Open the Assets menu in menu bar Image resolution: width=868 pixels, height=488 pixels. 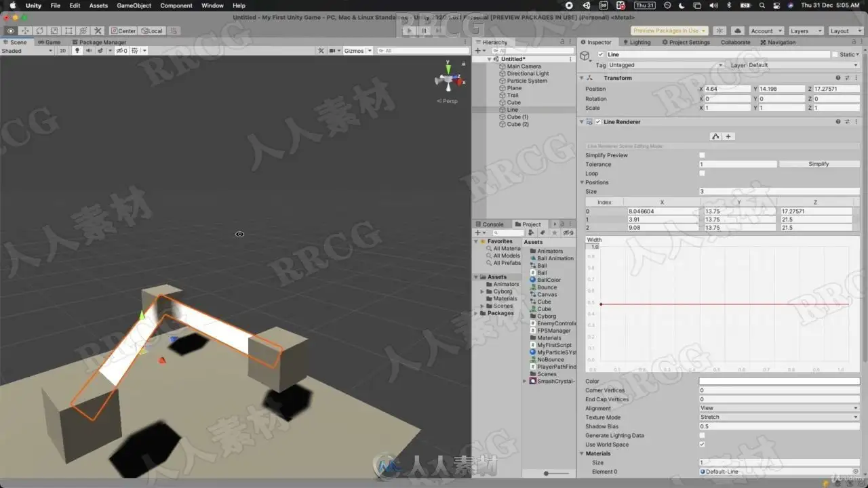pos(98,5)
